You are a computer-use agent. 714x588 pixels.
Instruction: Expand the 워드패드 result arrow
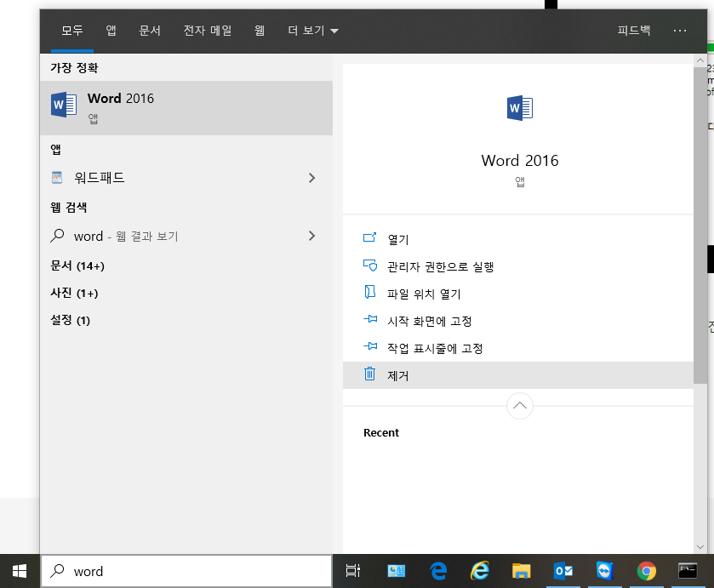(x=312, y=178)
